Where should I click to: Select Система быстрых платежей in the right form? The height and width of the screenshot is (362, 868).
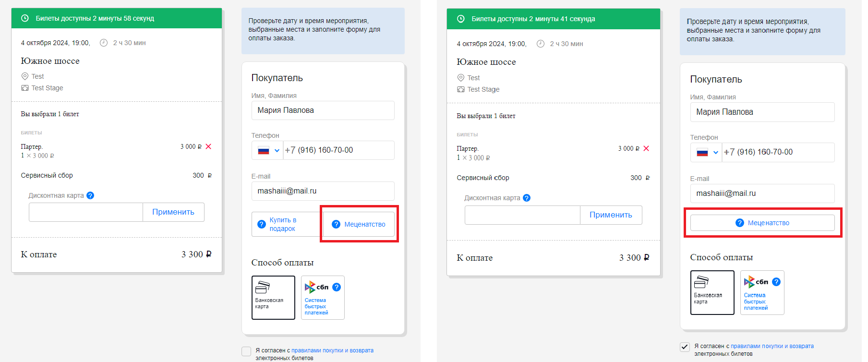coord(762,292)
